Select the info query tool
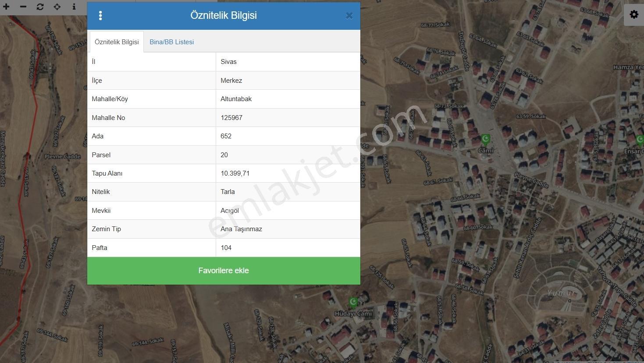The height and width of the screenshot is (363, 644). click(74, 7)
